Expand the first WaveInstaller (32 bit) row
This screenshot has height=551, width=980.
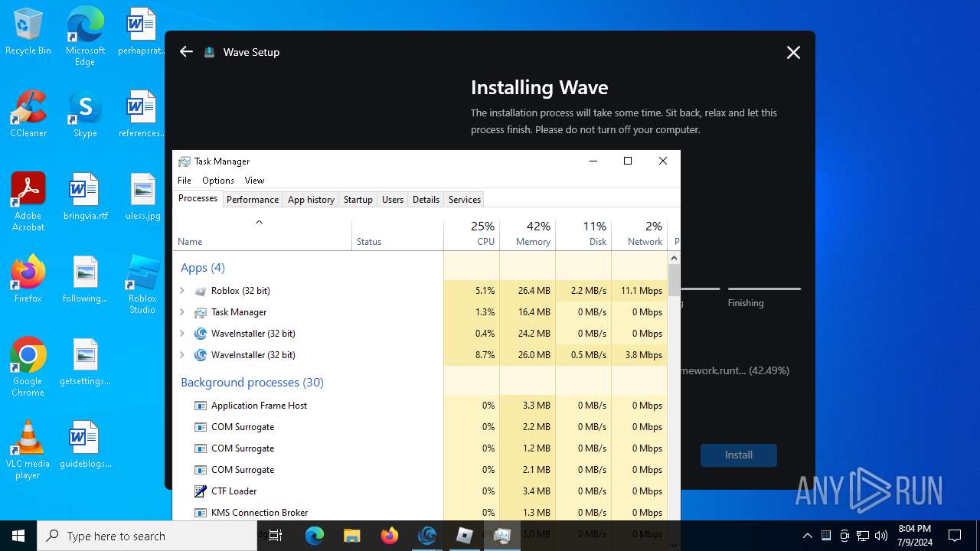pos(182,334)
